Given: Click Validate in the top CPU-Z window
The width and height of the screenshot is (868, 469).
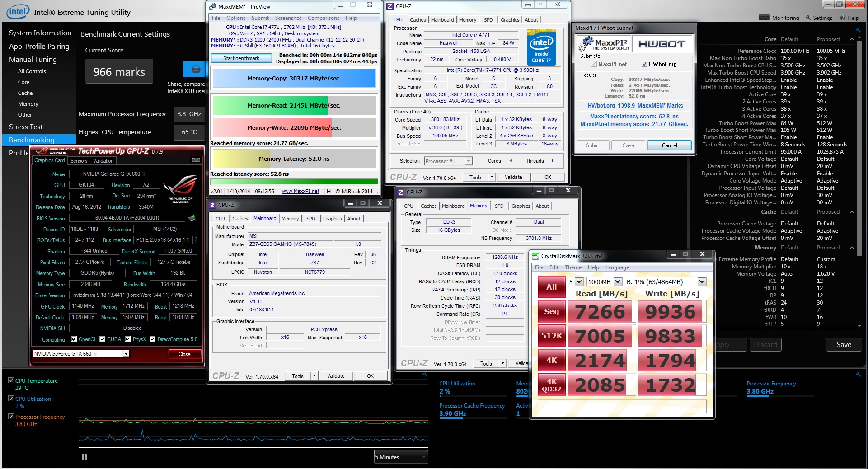Looking at the screenshot, I should coord(513,177).
